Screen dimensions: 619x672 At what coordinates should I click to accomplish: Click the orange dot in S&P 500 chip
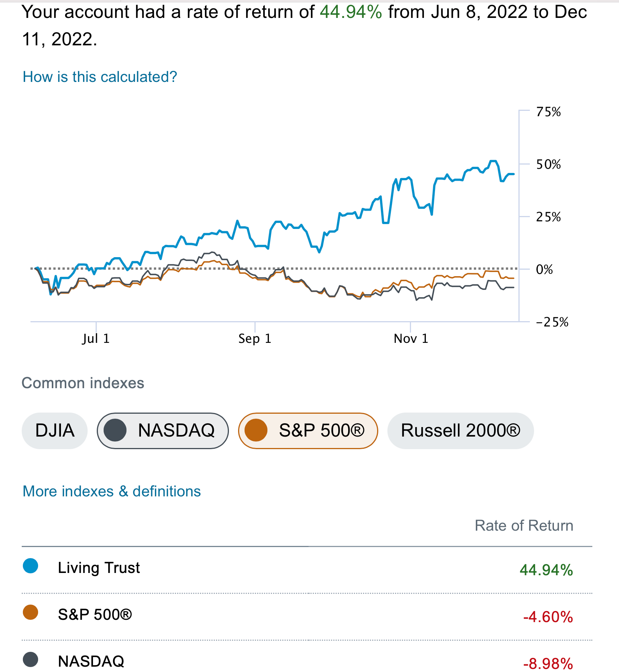pos(256,431)
